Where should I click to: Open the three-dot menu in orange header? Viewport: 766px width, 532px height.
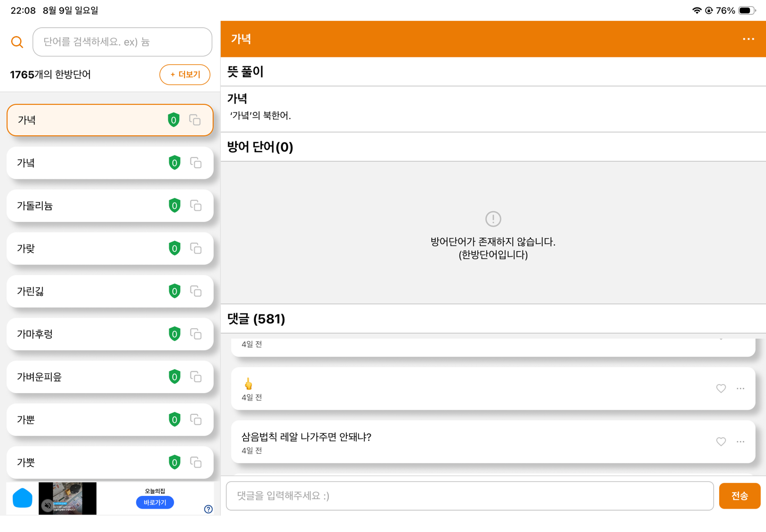click(x=748, y=39)
